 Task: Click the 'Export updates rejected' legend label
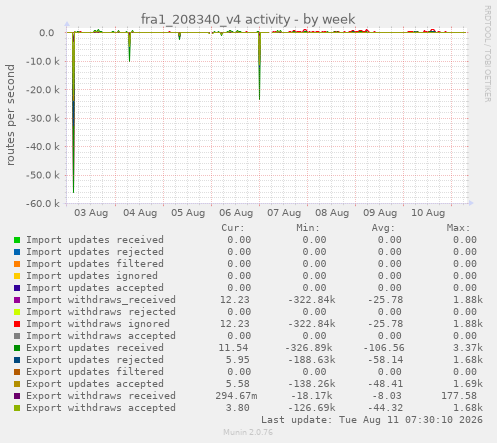click(95, 360)
